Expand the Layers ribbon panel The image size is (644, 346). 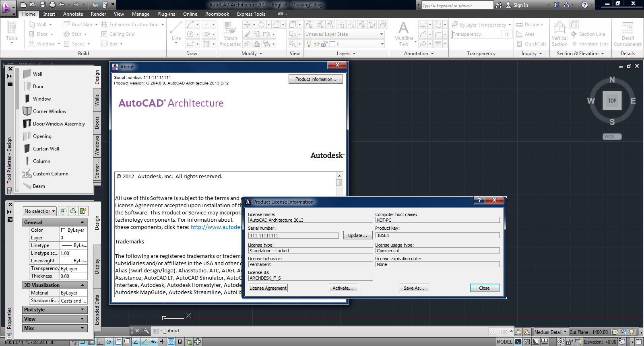click(x=346, y=54)
